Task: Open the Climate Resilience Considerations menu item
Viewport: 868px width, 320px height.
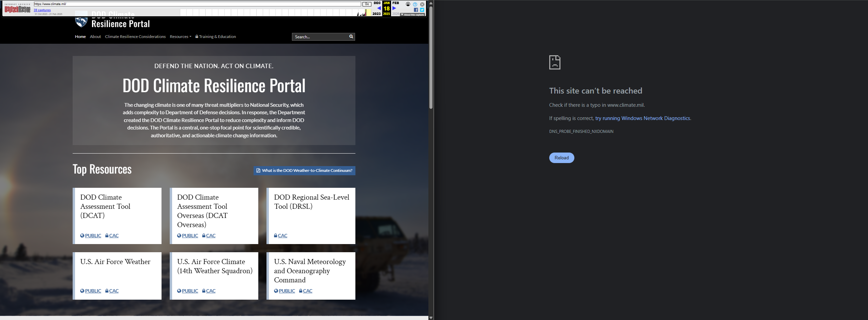Action: (x=135, y=37)
